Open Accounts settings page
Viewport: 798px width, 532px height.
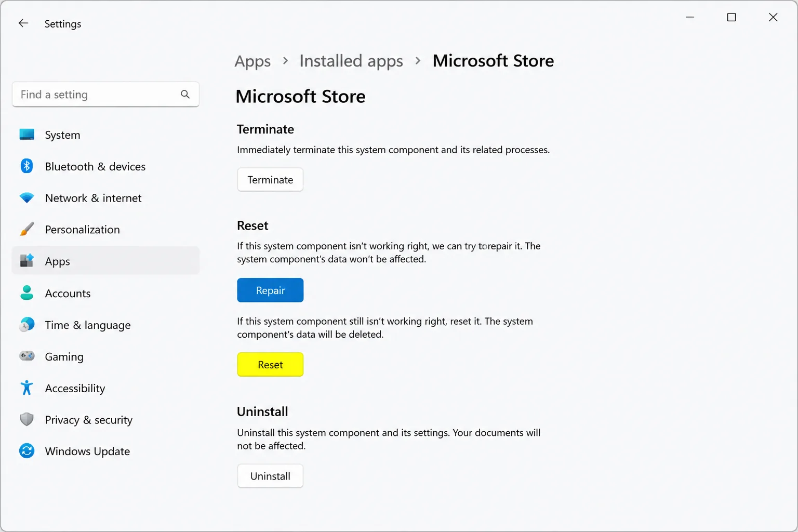click(x=105, y=293)
